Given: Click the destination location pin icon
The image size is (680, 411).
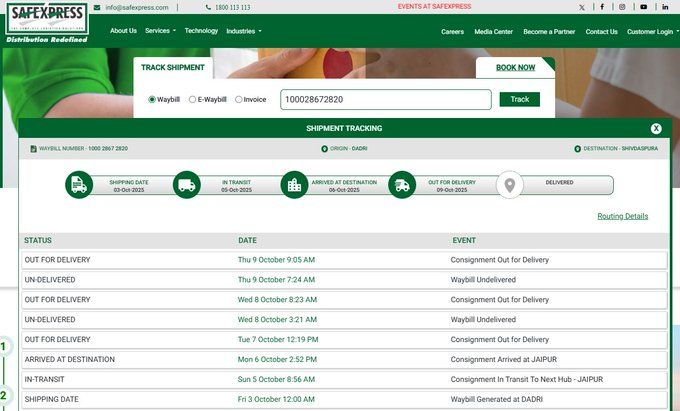Looking at the screenshot, I should pyautogui.click(x=578, y=149).
